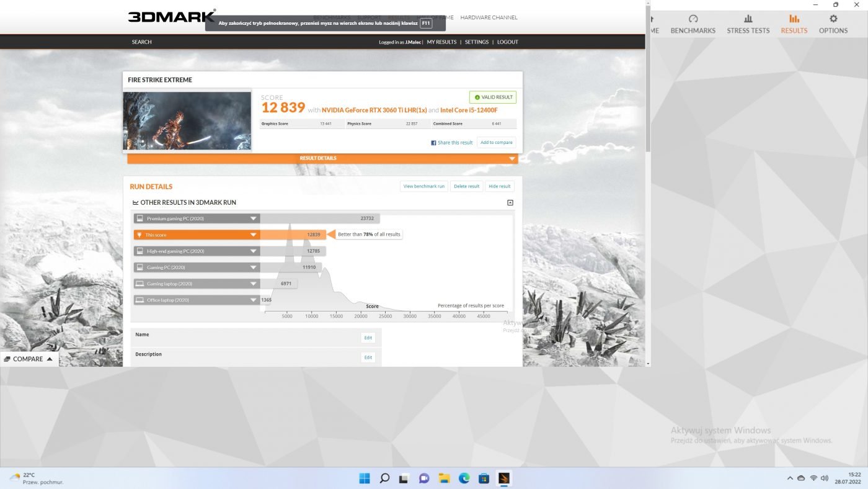The width and height of the screenshot is (868, 489).
Task: Click the J.Malec username
Action: [414, 42]
